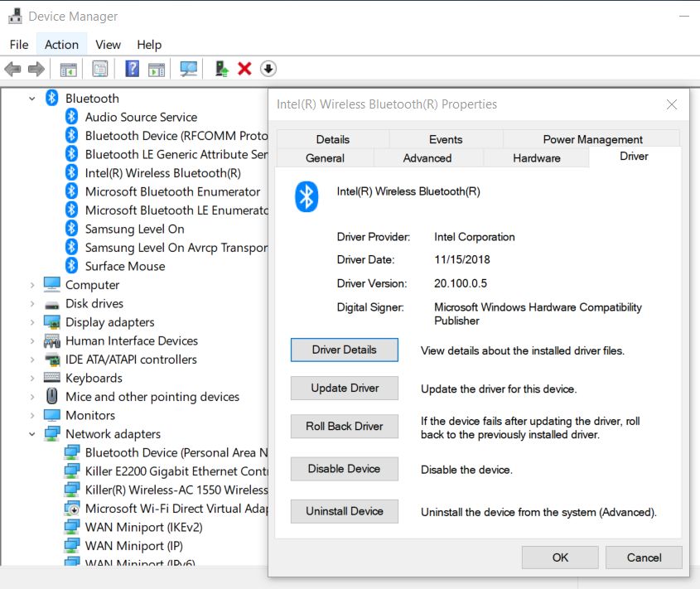Screen dimensions: 700x589
Task: Open the blue Help question-mark icon
Action: (133, 69)
